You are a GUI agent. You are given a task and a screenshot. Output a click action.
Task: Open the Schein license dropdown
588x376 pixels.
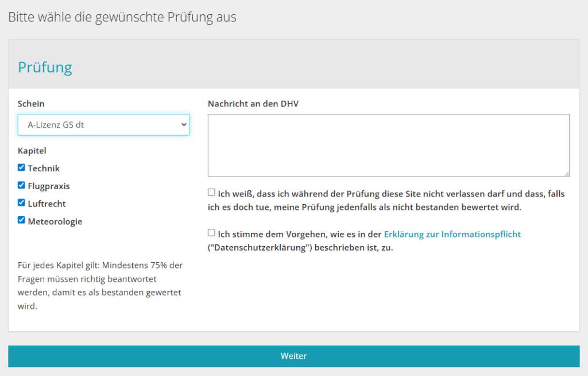pyautogui.click(x=103, y=124)
